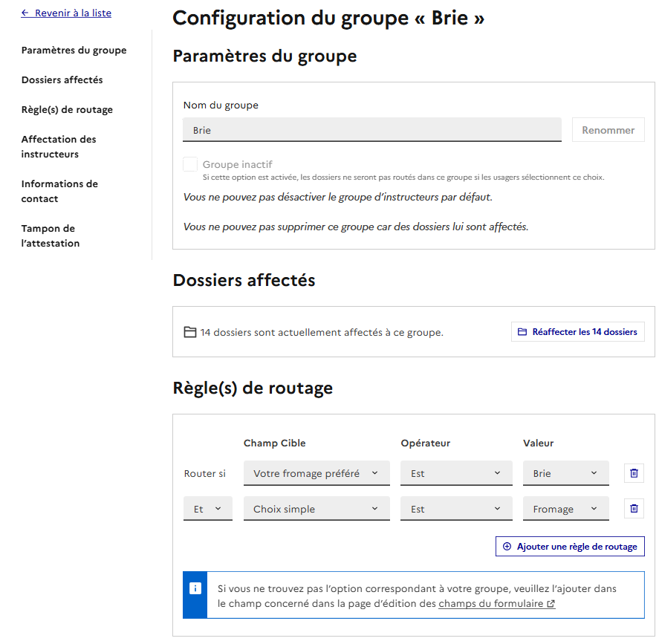Open the Choix simple field dropdown

point(316,509)
